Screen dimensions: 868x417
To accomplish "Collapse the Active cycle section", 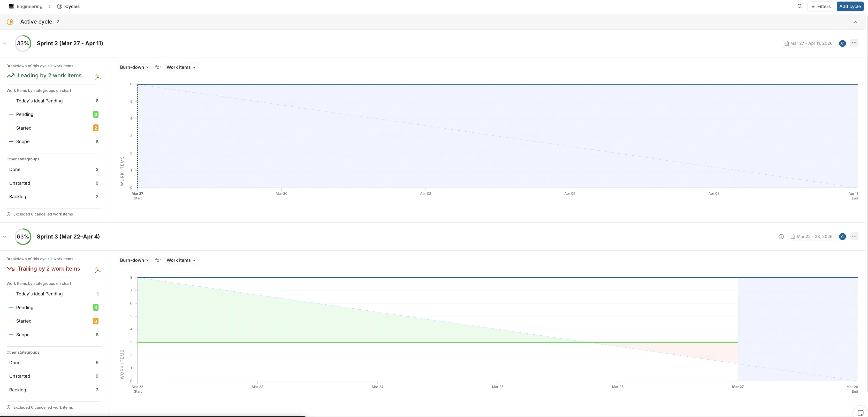I will tap(855, 22).
